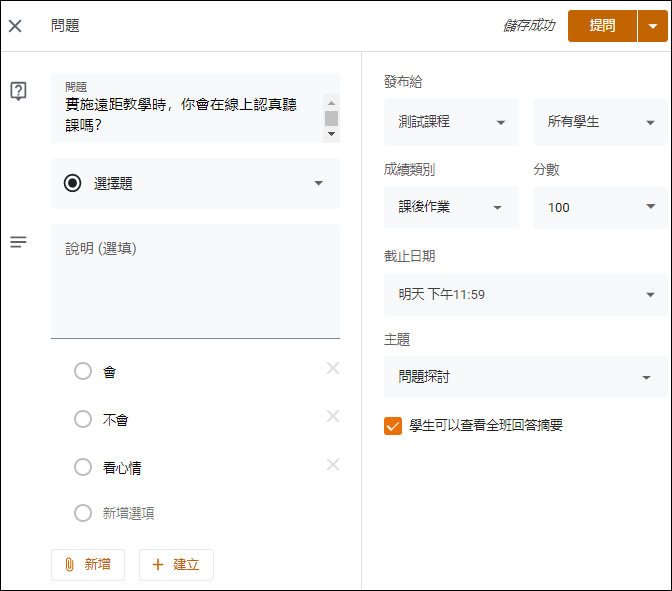672x591 pixels.
Task: Click the 說明 (選填) description field
Action: click(195, 281)
